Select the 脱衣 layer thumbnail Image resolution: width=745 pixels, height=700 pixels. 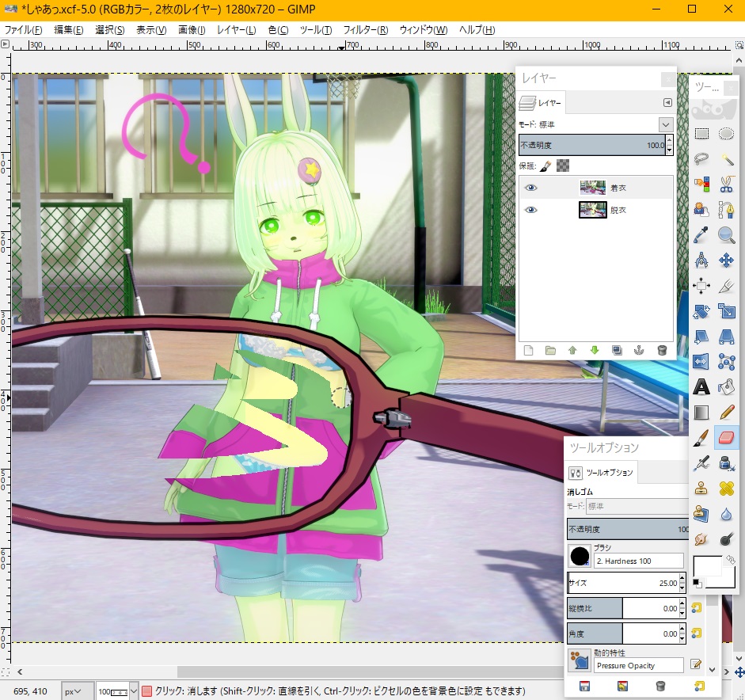(592, 210)
